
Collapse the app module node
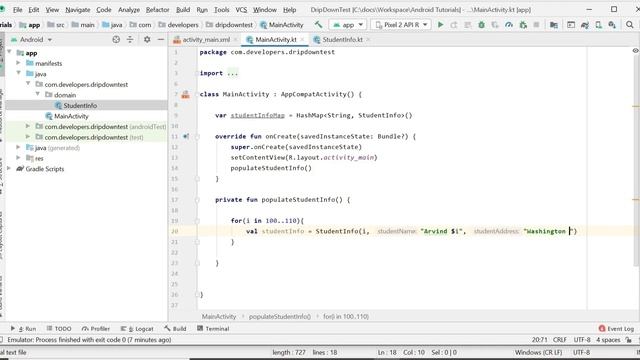[9, 52]
